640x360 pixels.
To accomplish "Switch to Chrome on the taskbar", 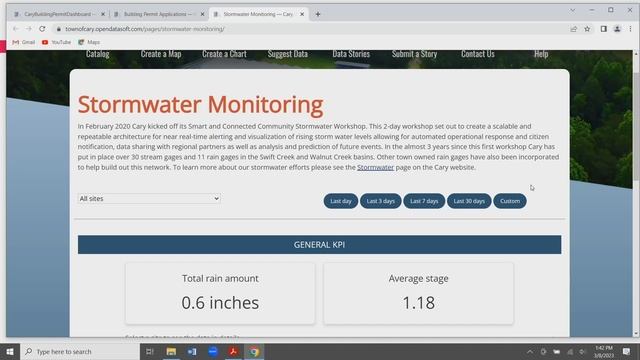I will click(254, 351).
